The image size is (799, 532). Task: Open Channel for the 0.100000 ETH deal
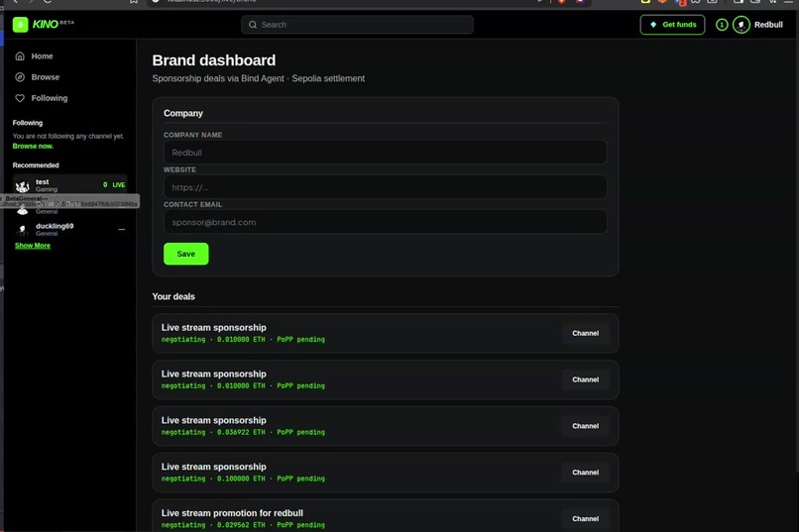click(586, 472)
